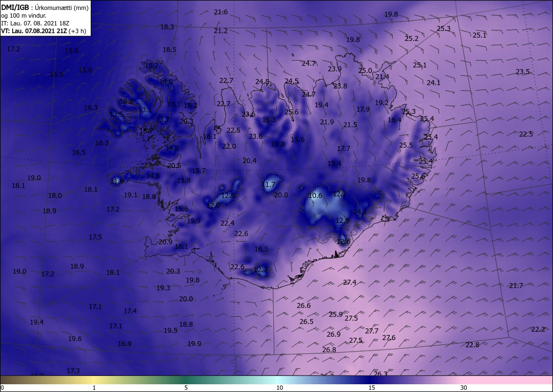This screenshot has width=553, height=392.
Task: Click the '22.4' value in southwest Iceland
Action: point(227,223)
